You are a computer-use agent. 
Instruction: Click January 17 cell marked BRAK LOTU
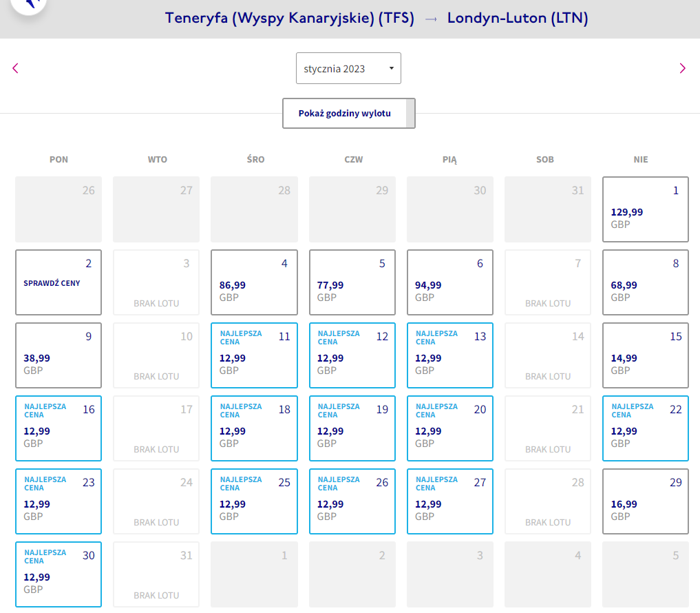coord(156,428)
